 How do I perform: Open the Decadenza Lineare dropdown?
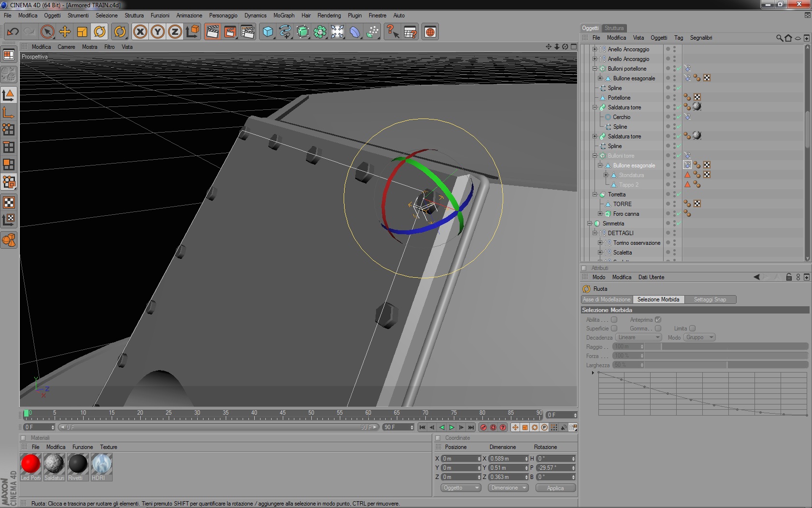(x=638, y=337)
